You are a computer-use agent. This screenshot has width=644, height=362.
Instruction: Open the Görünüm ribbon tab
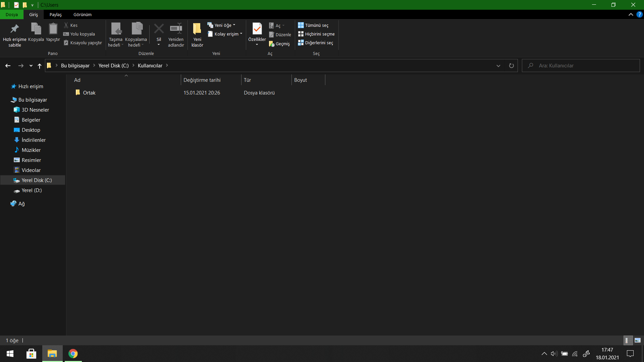[x=83, y=15]
